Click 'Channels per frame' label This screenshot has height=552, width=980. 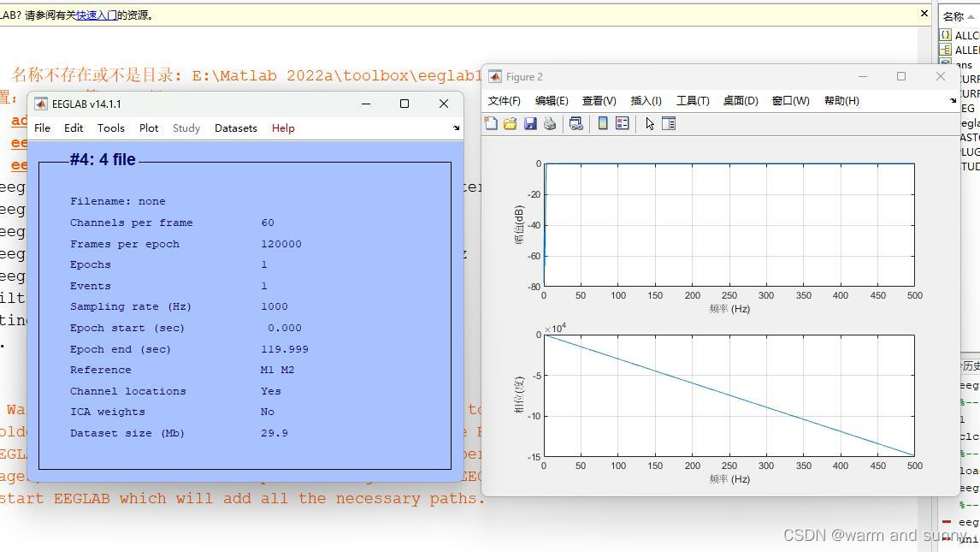[x=131, y=223]
